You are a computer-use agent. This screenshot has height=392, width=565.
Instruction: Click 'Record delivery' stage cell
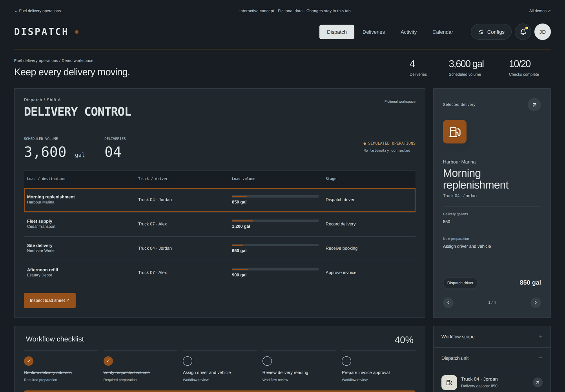341,224
